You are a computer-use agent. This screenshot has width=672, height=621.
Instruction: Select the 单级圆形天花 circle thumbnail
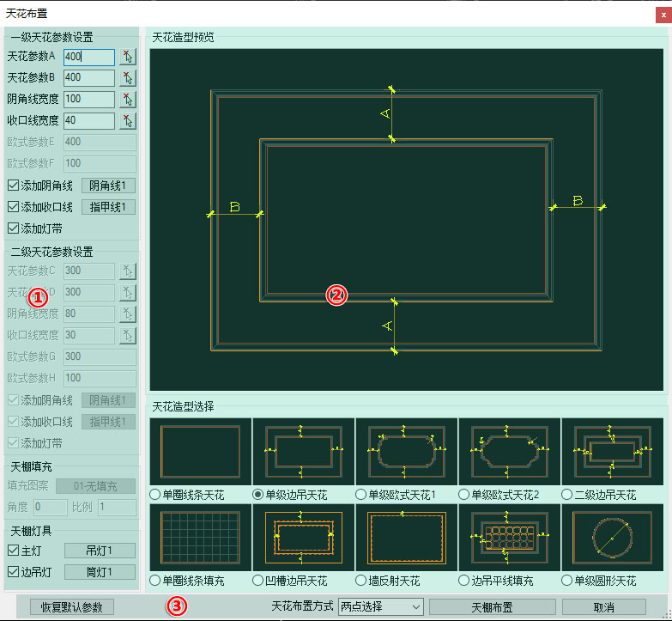click(613, 538)
